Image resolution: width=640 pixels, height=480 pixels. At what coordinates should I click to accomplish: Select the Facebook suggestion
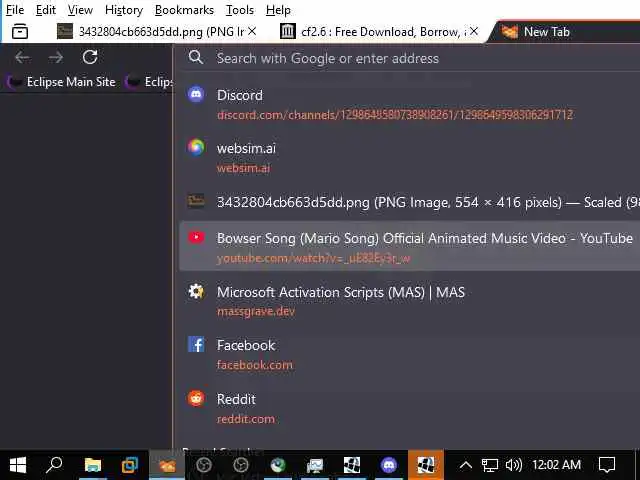pyautogui.click(x=410, y=354)
